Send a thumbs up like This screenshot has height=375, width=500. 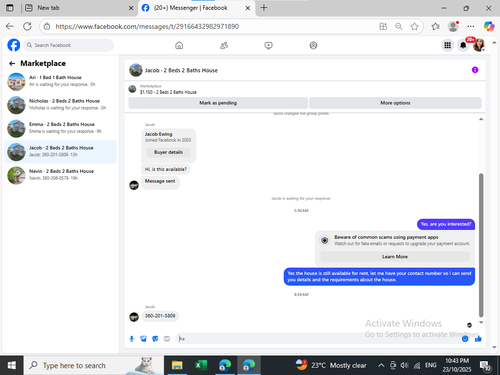pyautogui.click(x=478, y=339)
